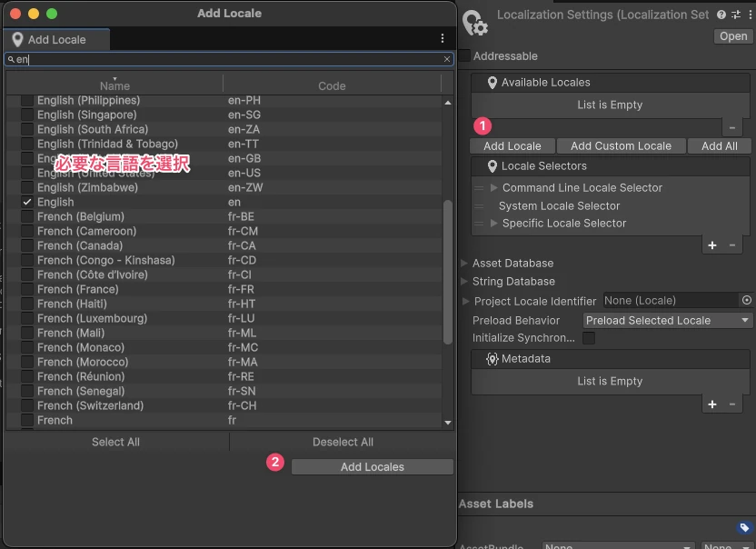Check the English (Zimbabwe) locale
This screenshot has width=756, height=549.
(x=27, y=187)
